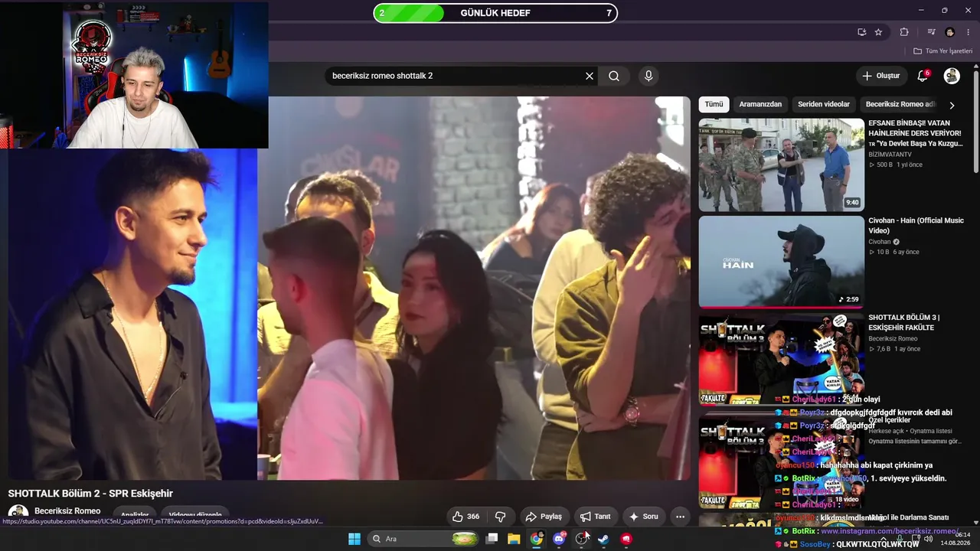Install the app via the address bar icon
This screenshot has height=551, width=980.
tap(861, 32)
